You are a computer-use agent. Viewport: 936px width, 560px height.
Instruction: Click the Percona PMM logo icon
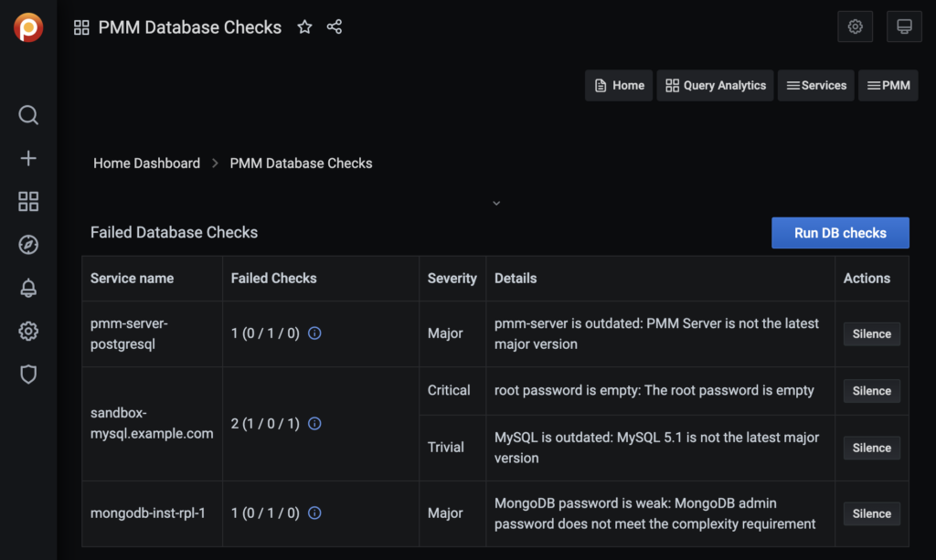tap(28, 27)
